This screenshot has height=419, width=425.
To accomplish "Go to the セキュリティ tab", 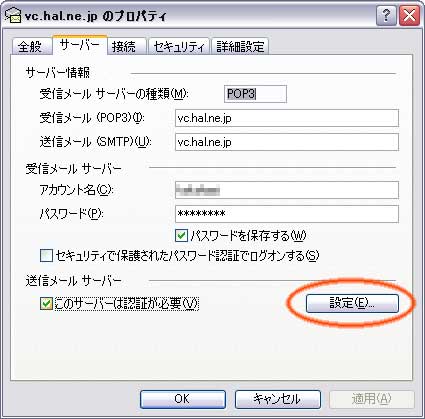I will point(179,46).
